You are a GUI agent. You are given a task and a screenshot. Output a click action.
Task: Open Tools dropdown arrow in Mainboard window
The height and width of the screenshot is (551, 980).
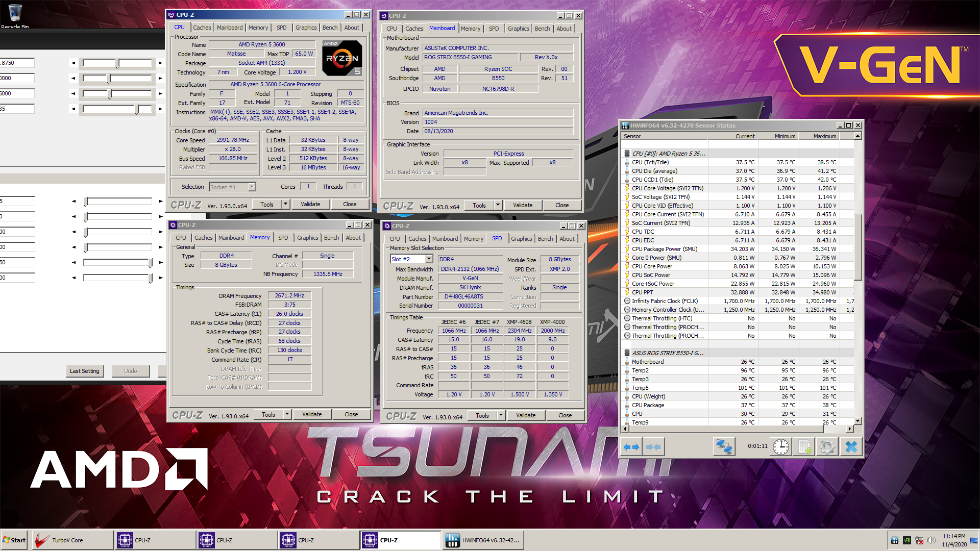[x=498, y=205]
